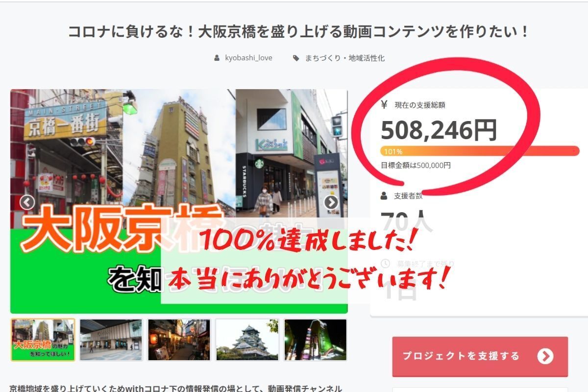
Task: Click the yen icon beside 現在の支援総額
Action: [x=384, y=104]
